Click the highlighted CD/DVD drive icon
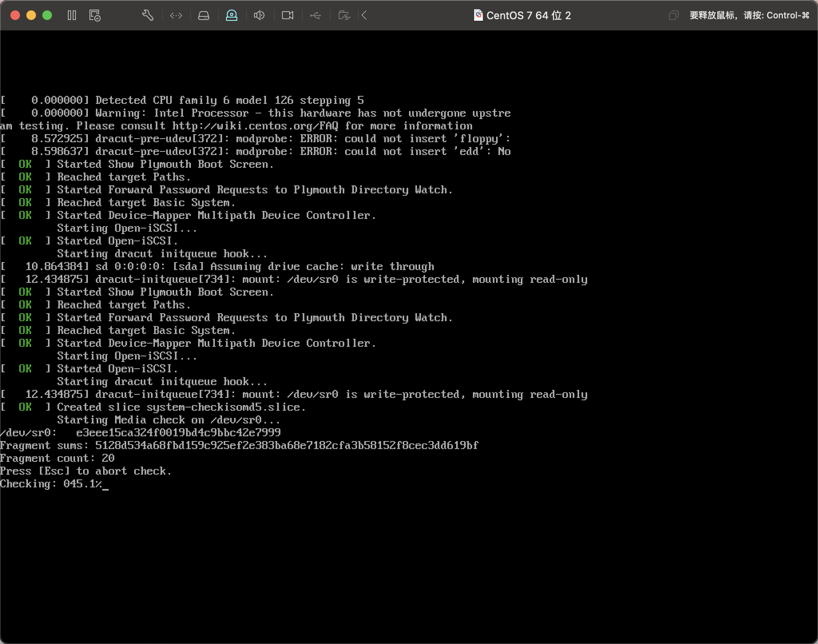 (x=232, y=16)
